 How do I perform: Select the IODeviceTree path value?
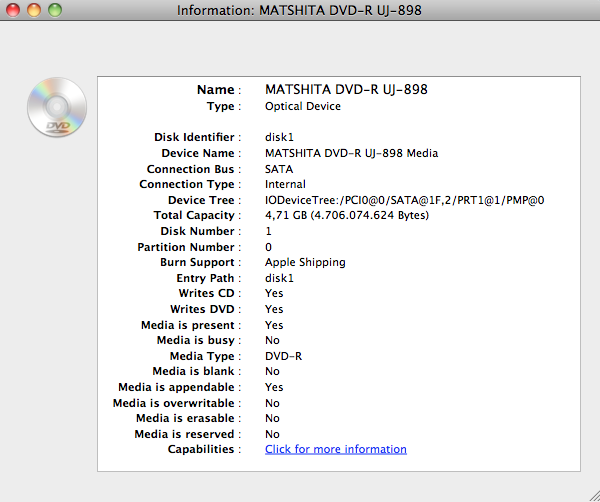(404, 200)
